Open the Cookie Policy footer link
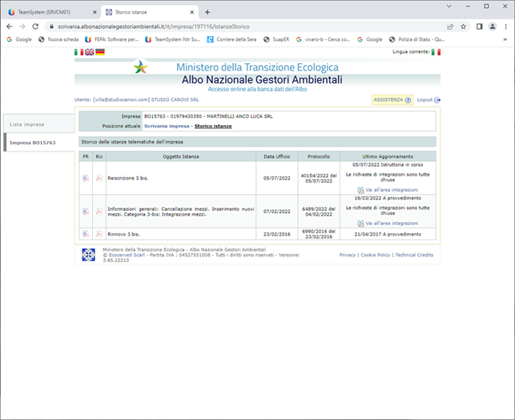The width and height of the screenshot is (515, 420). click(375, 255)
